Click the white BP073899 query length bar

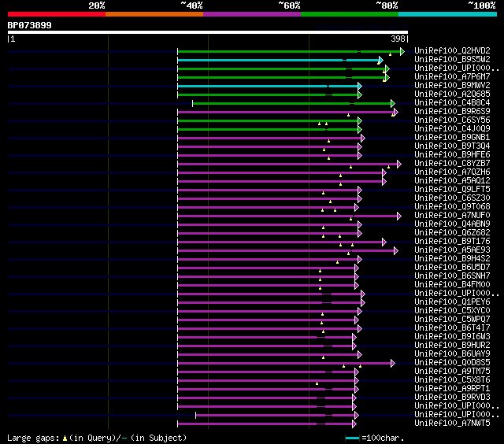point(208,32)
